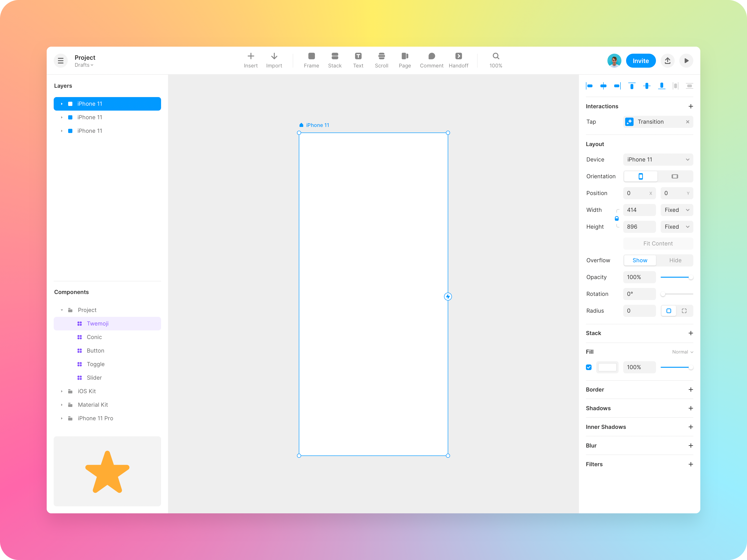Adjust the Rotation slider
The width and height of the screenshot is (747, 560).
pos(677,294)
